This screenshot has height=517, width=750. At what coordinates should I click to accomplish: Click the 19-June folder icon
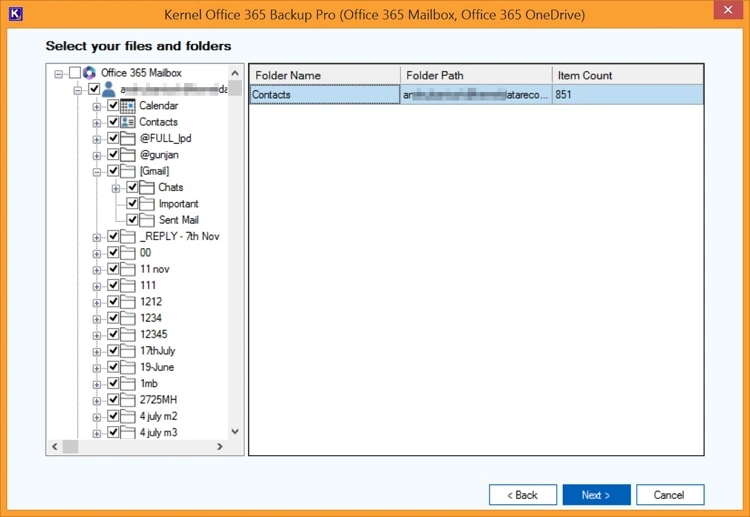128,367
